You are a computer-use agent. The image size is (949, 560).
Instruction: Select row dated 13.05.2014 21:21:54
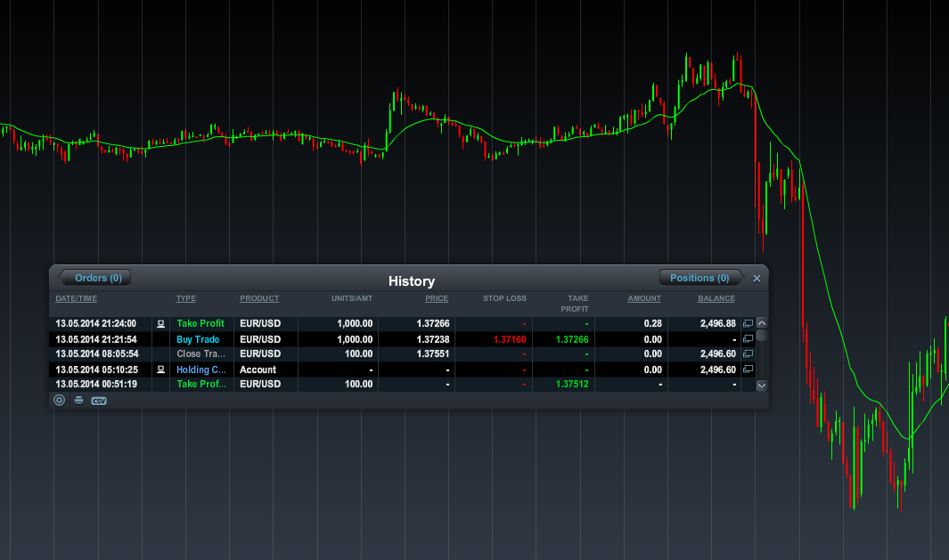pyautogui.click(x=403, y=339)
